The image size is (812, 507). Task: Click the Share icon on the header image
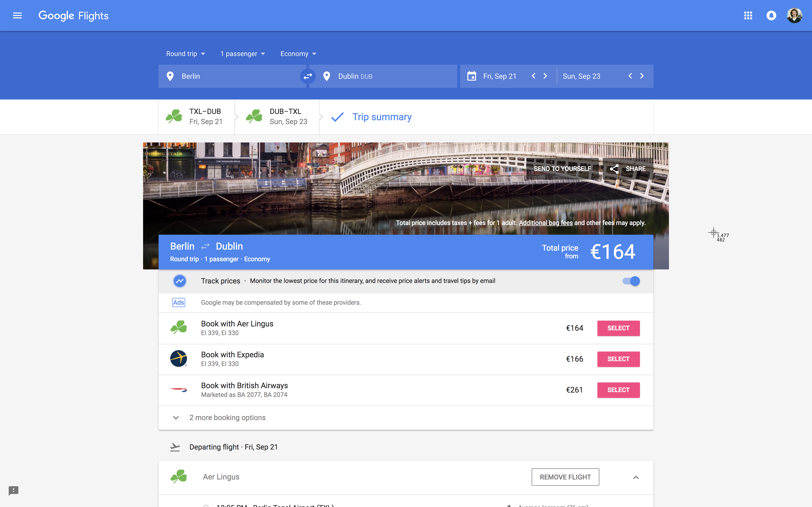point(614,169)
